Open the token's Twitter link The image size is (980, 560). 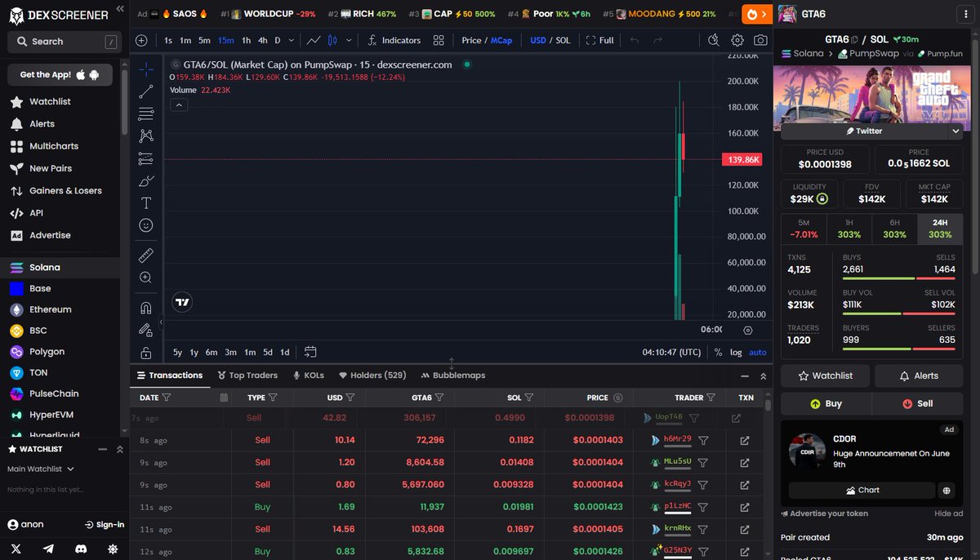tap(864, 131)
